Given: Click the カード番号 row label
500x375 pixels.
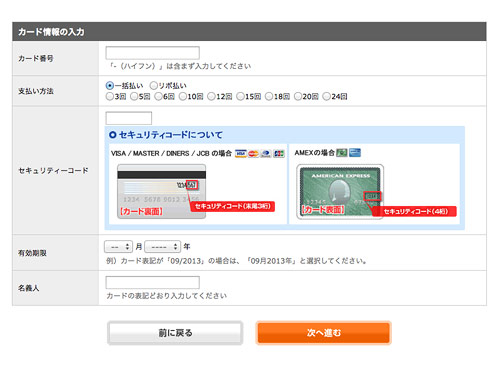Looking at the screenshot, I should (36, 58).
